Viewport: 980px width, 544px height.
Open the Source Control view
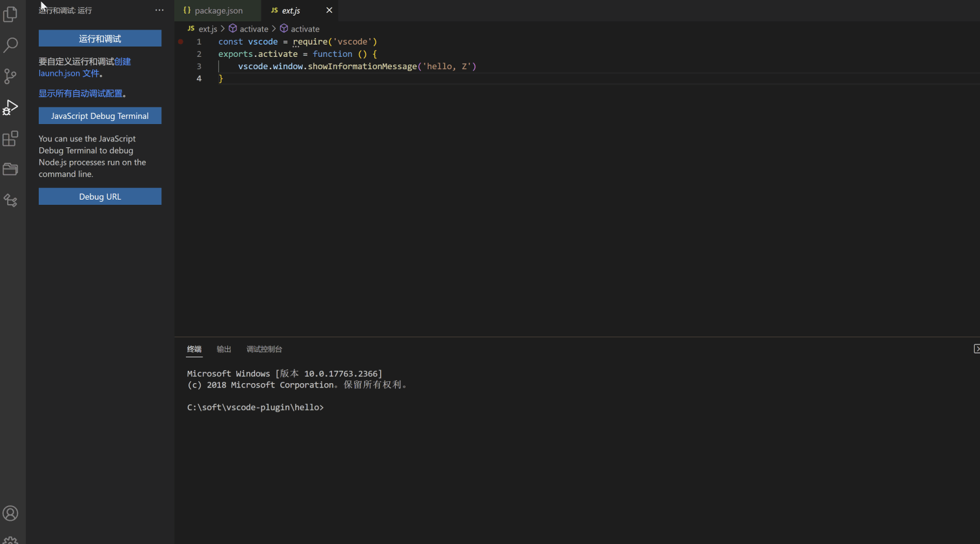(10, 76)
